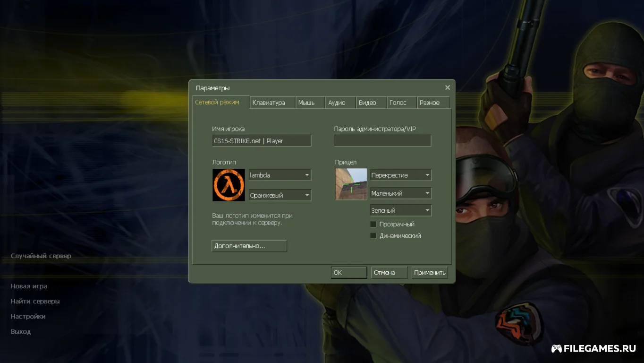Open the Видео tab
Viewport: 644px width, 363px height.
pos(371,103)
